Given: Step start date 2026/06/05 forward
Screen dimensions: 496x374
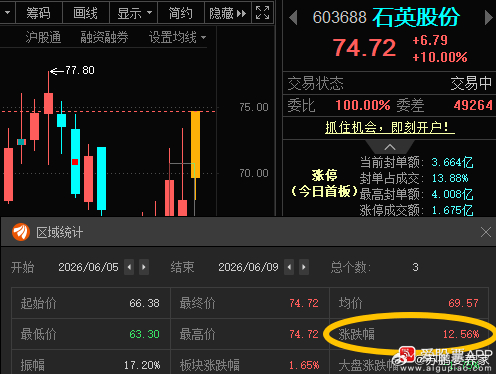Looking at the screenshot, I should point(144,267).
